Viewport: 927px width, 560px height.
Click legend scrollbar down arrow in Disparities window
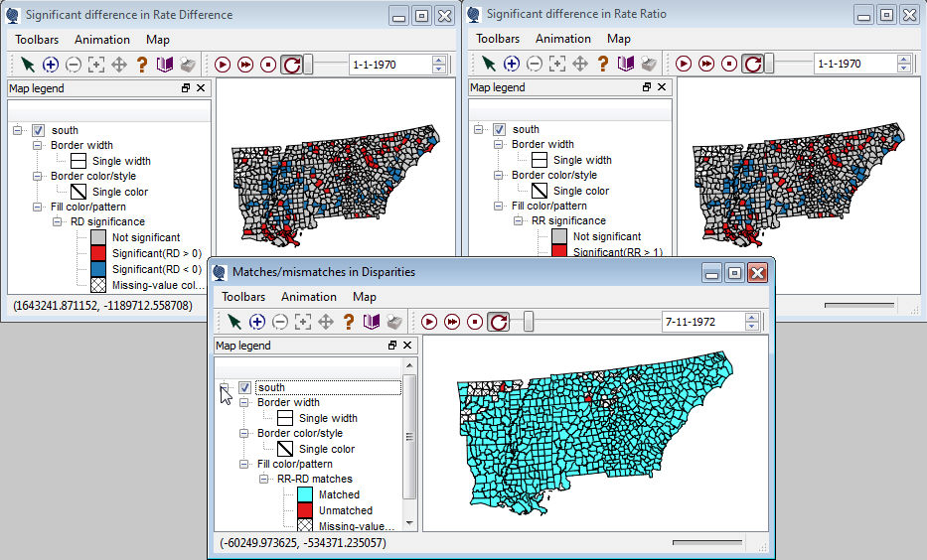point(409,523)
